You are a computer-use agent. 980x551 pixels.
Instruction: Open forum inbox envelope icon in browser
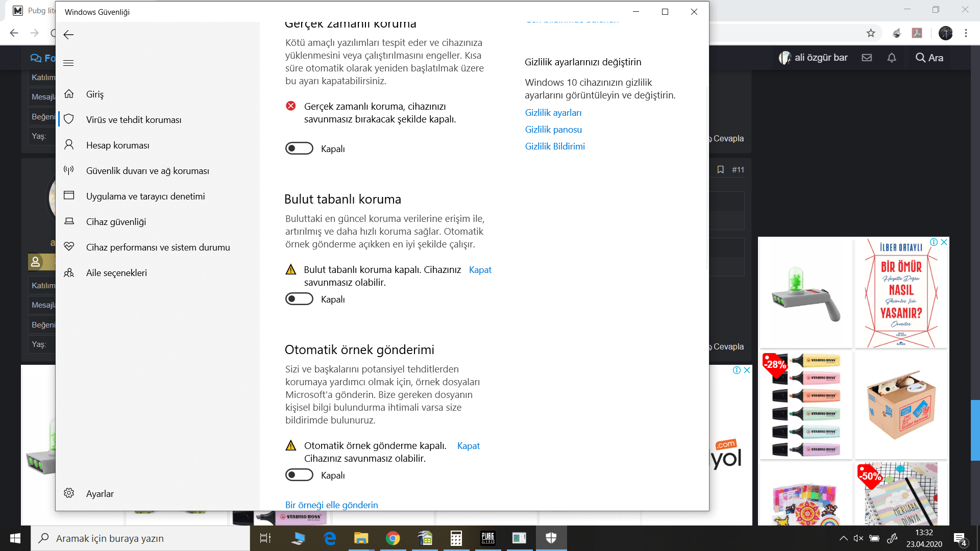[x=867, y=58]
